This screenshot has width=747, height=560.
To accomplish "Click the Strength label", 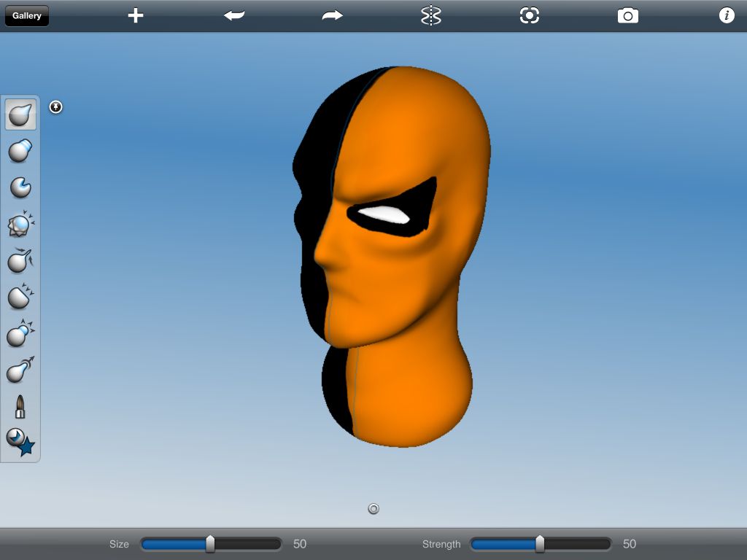I will pyautogui.click(x=441, y=544).
